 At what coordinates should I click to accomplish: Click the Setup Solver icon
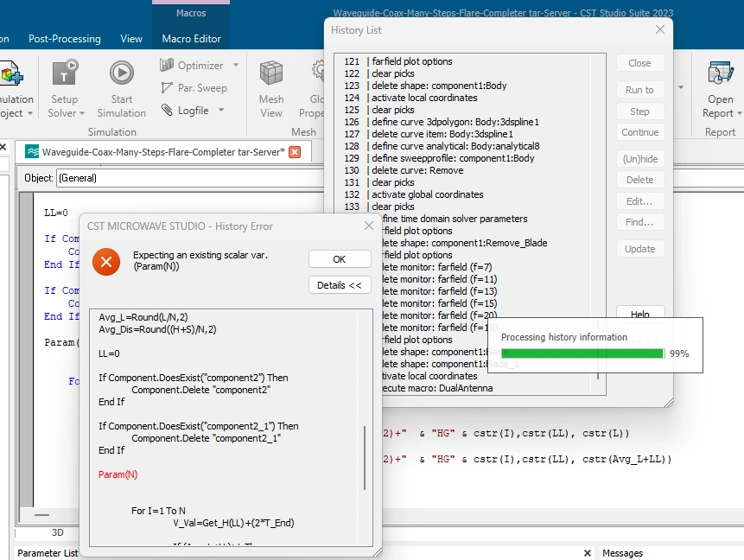(65, 73)
